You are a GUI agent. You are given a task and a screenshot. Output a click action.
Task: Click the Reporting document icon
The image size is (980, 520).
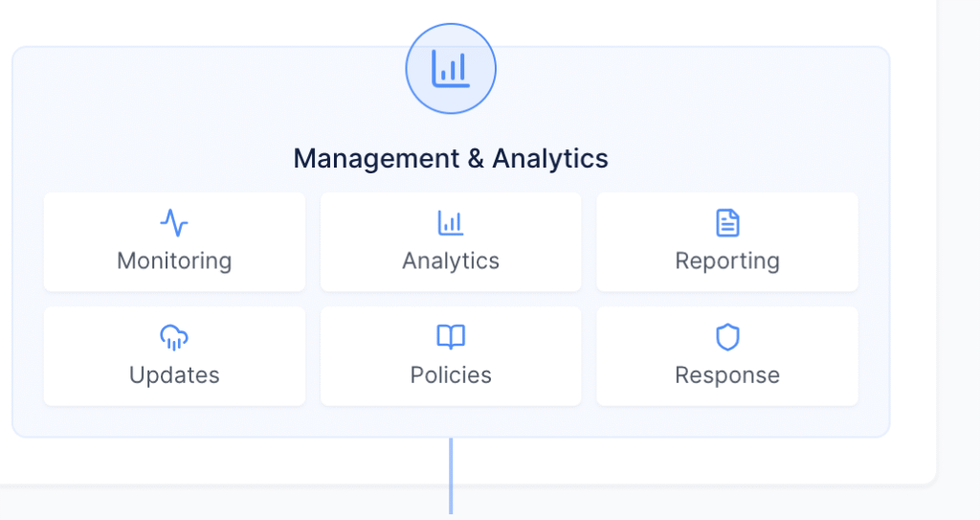(x=727, y=223)
